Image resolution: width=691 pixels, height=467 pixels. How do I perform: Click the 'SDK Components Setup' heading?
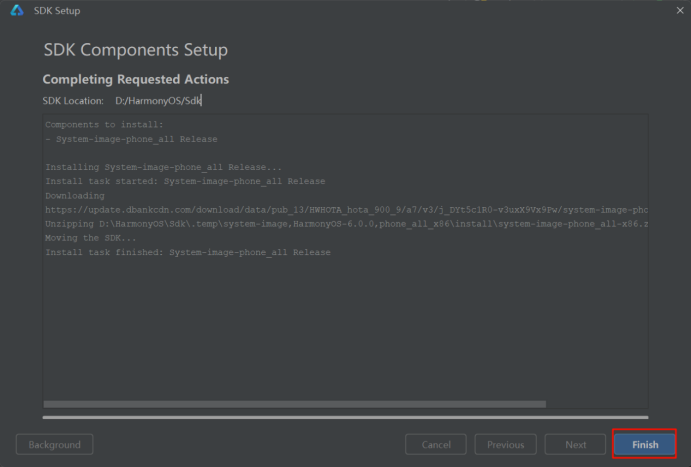coord(136,50)
